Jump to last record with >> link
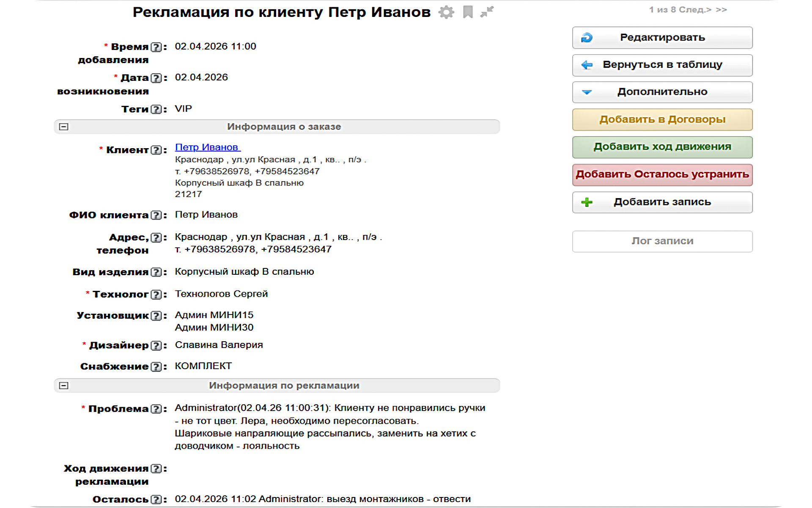The width and height of the screenshot is (812, 508). point(721,10)
